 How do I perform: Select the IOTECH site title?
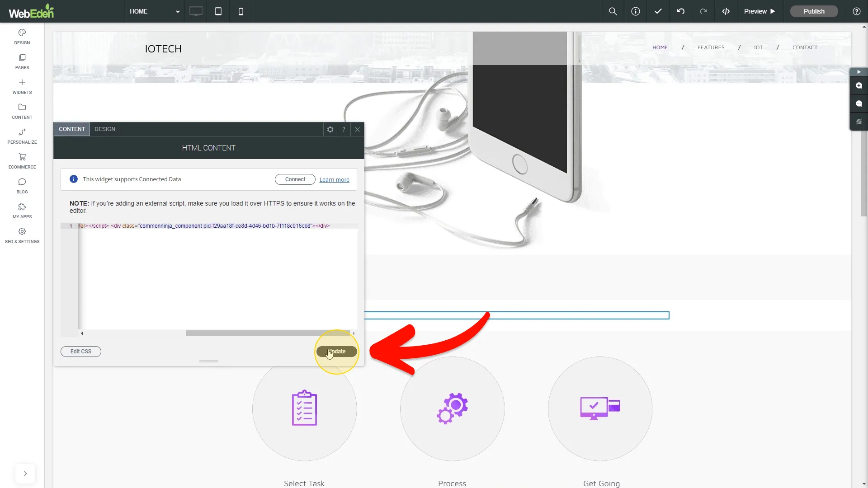click(163, 49)
